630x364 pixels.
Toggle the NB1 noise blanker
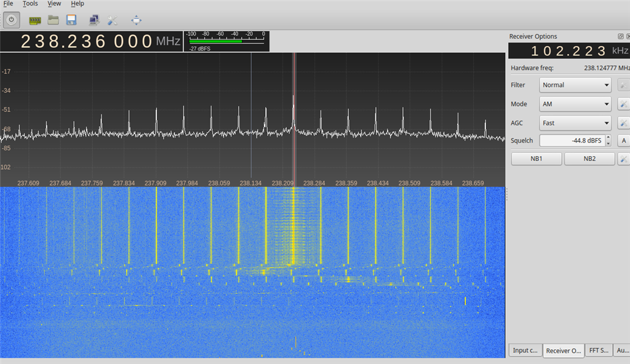pyautogui.click(x=536, y=159)
